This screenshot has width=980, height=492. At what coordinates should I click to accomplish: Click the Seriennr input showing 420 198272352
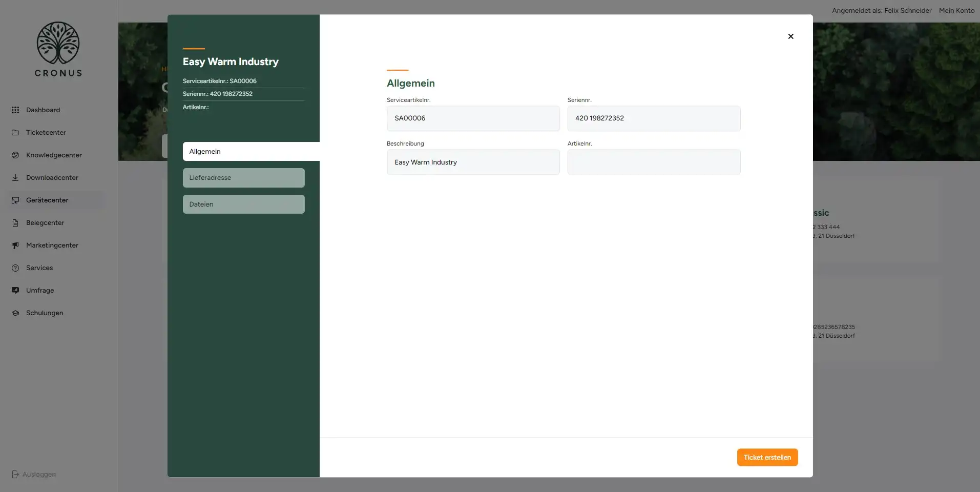click(654, 118)
